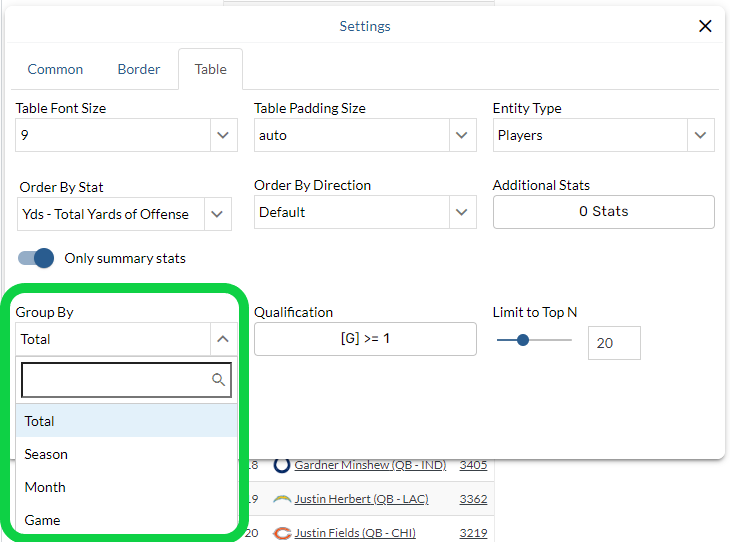Switch to the Border tab
730x542 pixels.
tap(139, 69)
